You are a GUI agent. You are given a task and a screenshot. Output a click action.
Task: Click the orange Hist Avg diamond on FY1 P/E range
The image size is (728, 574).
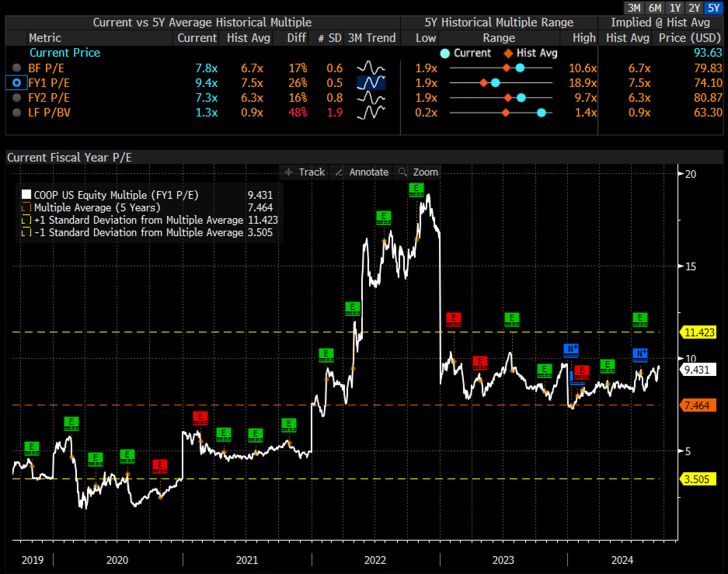click(484, 83)
